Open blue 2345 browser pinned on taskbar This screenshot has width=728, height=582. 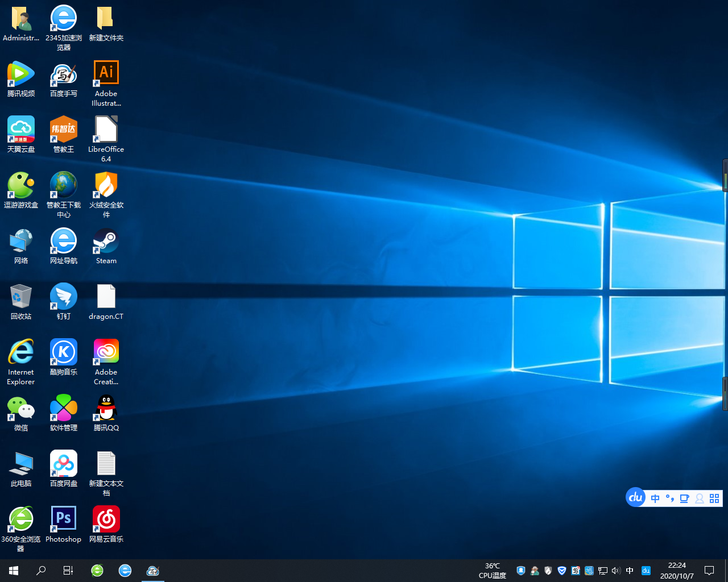point(125,571)
